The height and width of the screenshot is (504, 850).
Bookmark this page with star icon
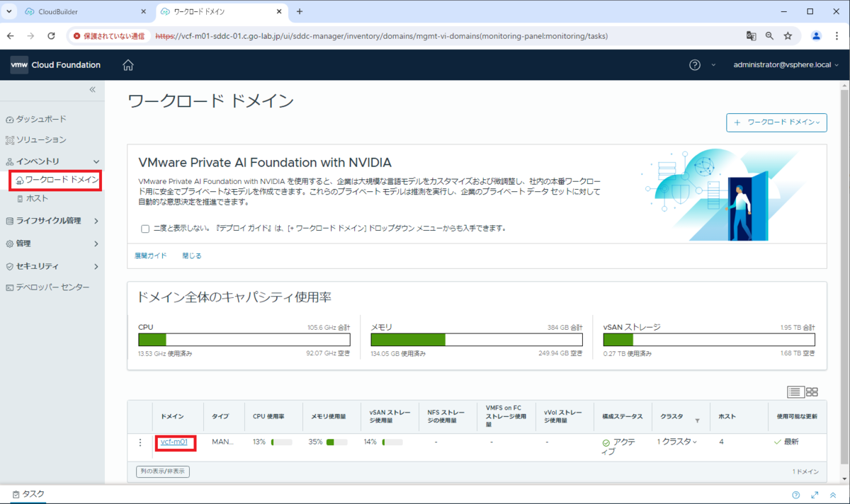coord(788,35)
